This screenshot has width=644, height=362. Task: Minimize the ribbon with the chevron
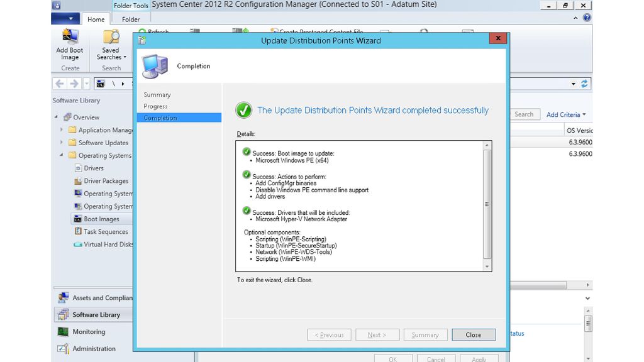(575, 18)
